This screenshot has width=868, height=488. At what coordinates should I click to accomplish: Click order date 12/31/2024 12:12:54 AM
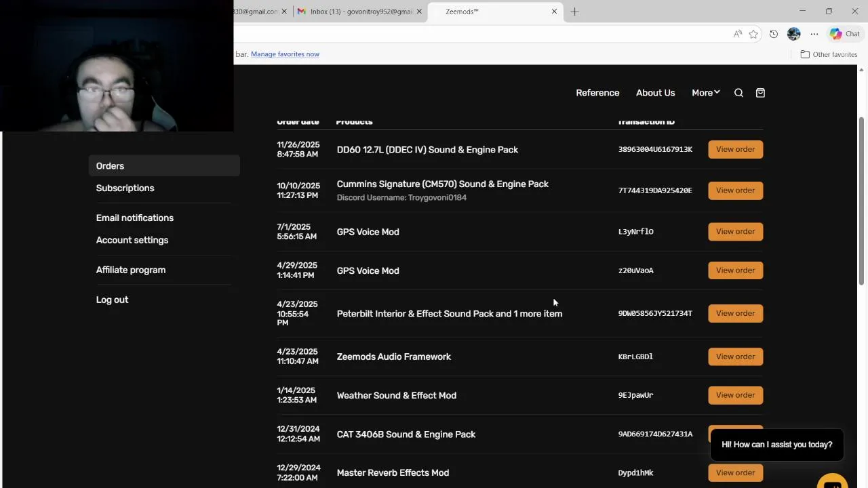[298, 434]
